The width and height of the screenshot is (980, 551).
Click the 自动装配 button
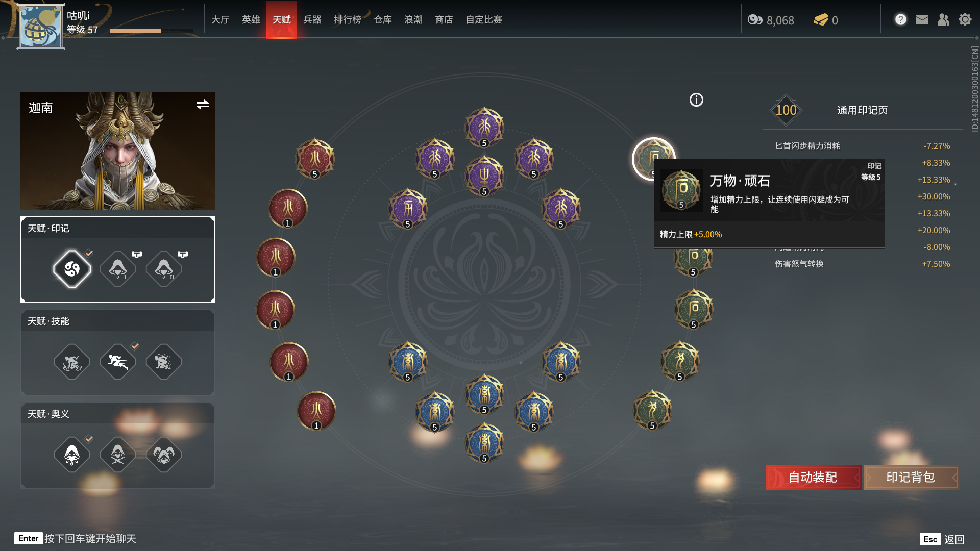coord(813,478)
